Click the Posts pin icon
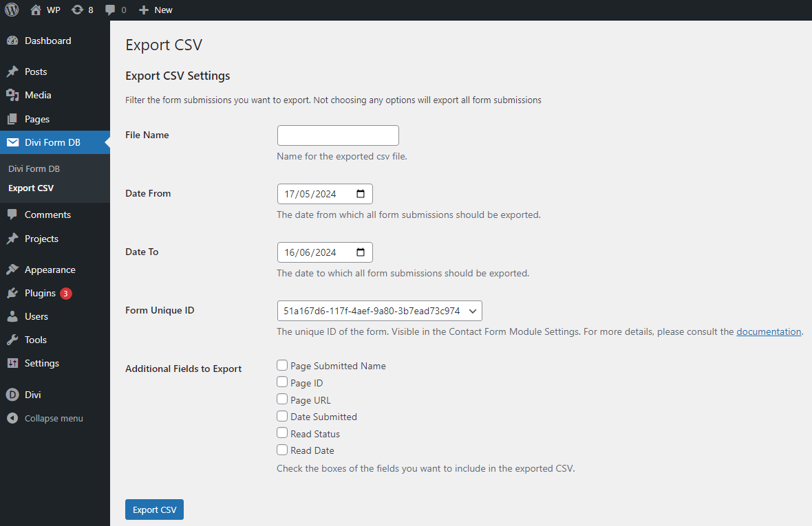 pos(12,72)
